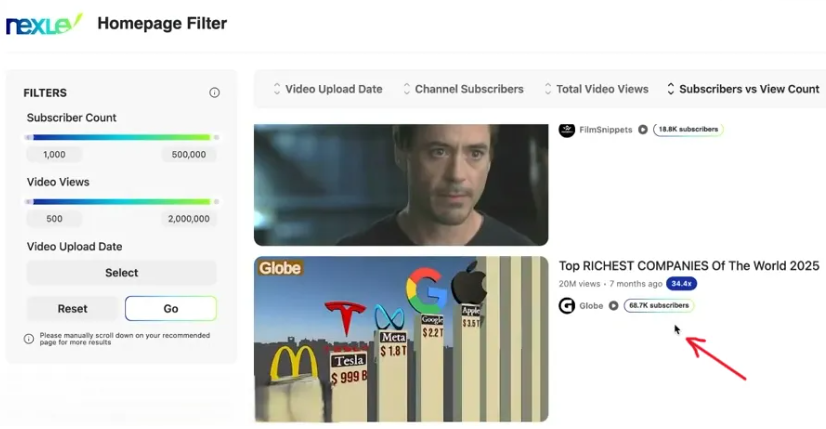Click the 68.7K subscribers badge
Screen dimensions: 826x429
658,306
